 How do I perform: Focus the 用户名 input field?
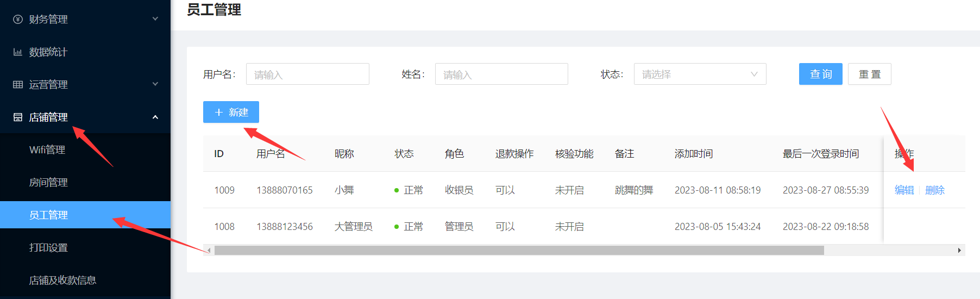[307, 74]
